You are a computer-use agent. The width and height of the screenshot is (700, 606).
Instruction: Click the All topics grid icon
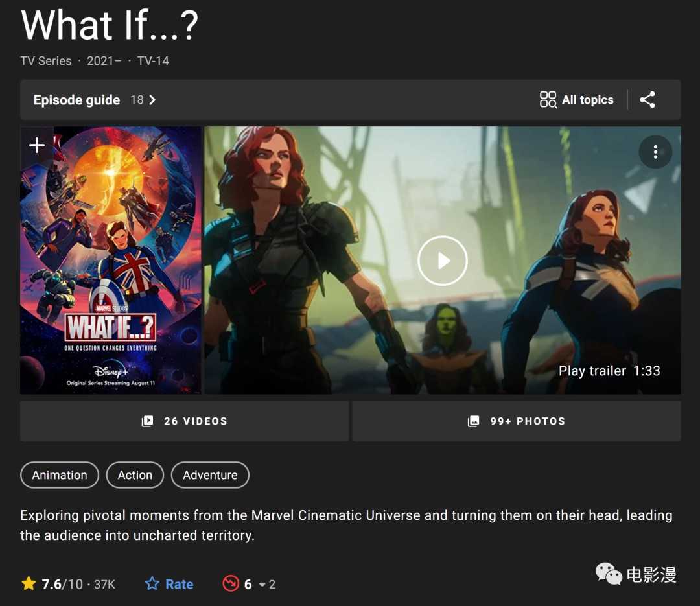tap(548, 100)
